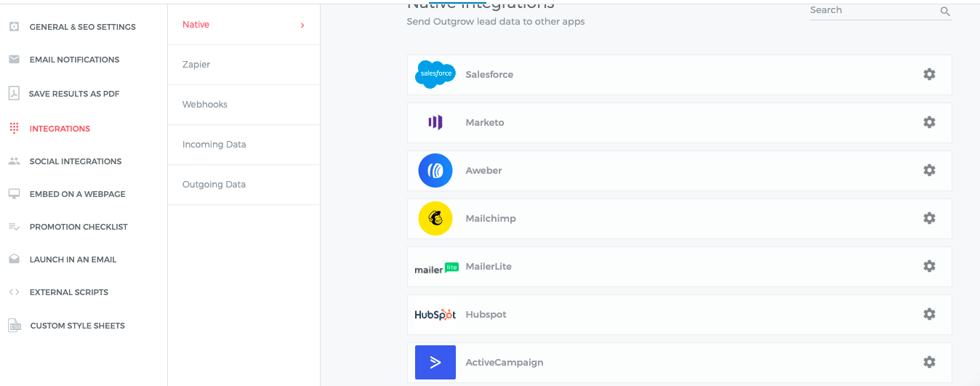Click the ActiveCampaign blue arrow logo
This screenshot has height=386, width=980.
point(435,362)
